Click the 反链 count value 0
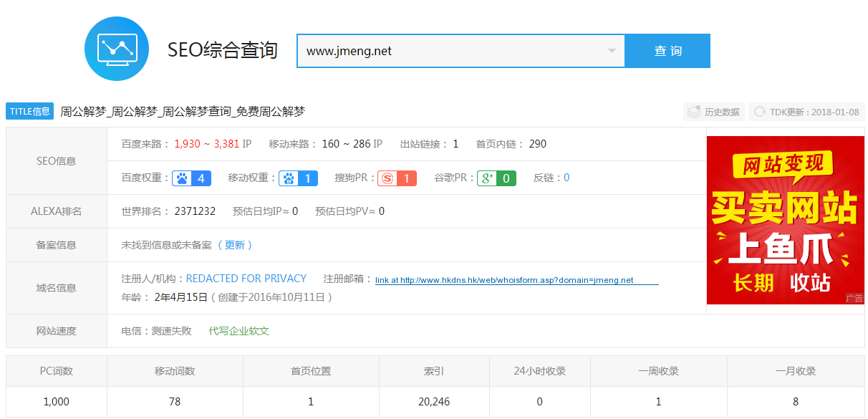This screenshot has height=419, width=868. pyautogui.click(x=566, y=178)
